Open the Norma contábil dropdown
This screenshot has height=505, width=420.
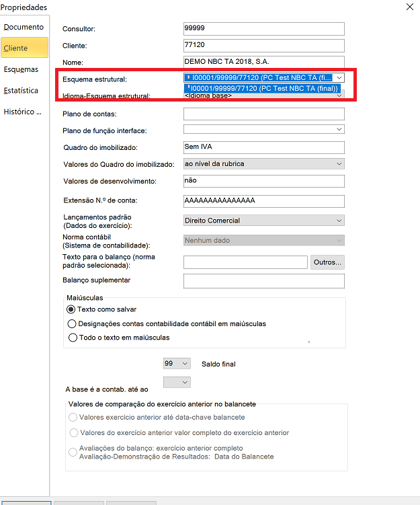click(x=264, y=240)
